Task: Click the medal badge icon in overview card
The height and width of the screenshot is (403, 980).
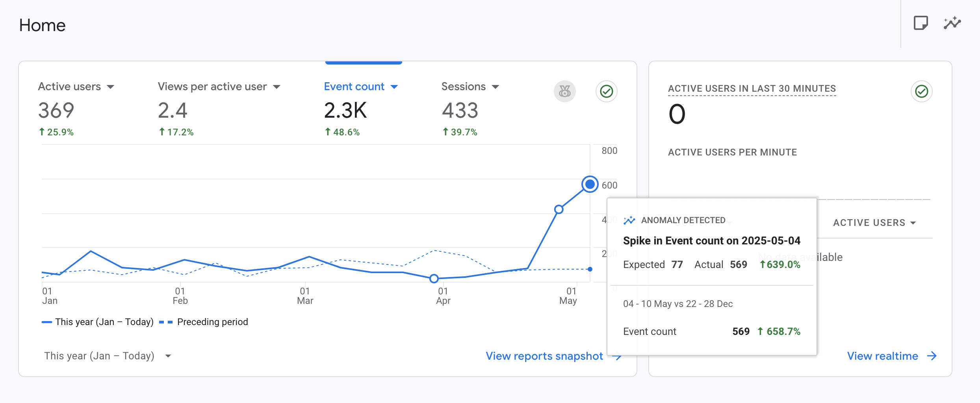Action: pos(564,91)
